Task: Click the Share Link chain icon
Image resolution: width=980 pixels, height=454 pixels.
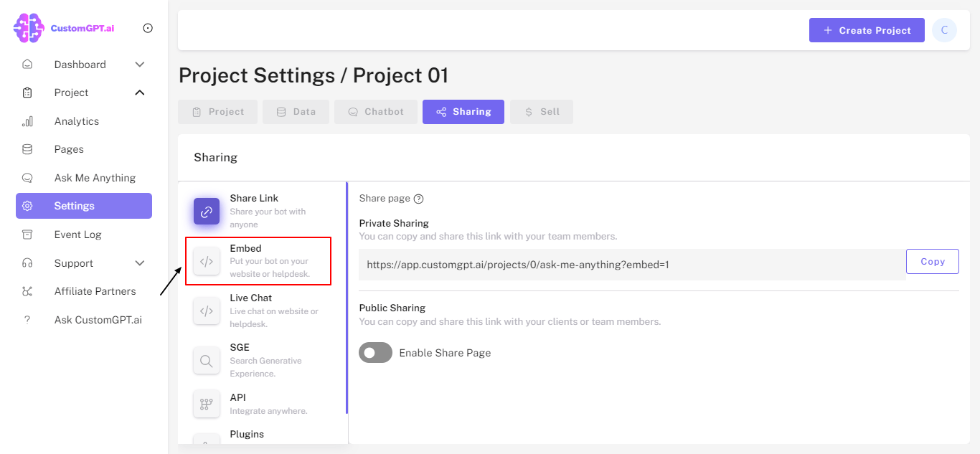Action: (207, 212)
